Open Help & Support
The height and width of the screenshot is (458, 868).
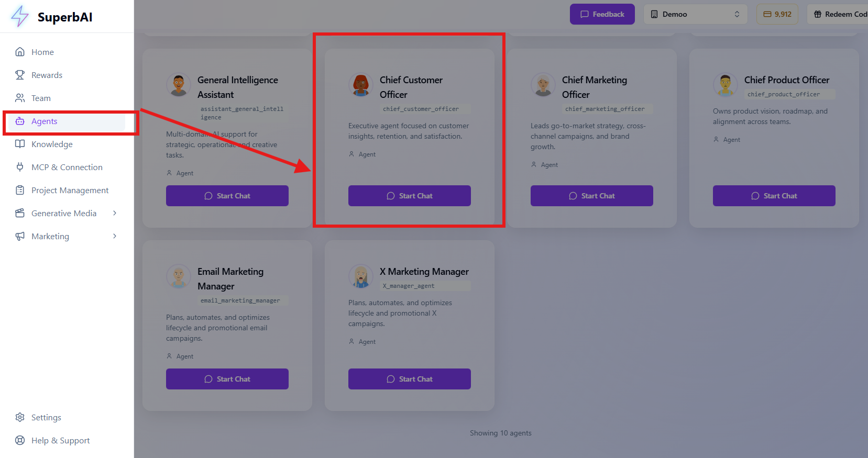pyautogui.click(x=60, y=440)
